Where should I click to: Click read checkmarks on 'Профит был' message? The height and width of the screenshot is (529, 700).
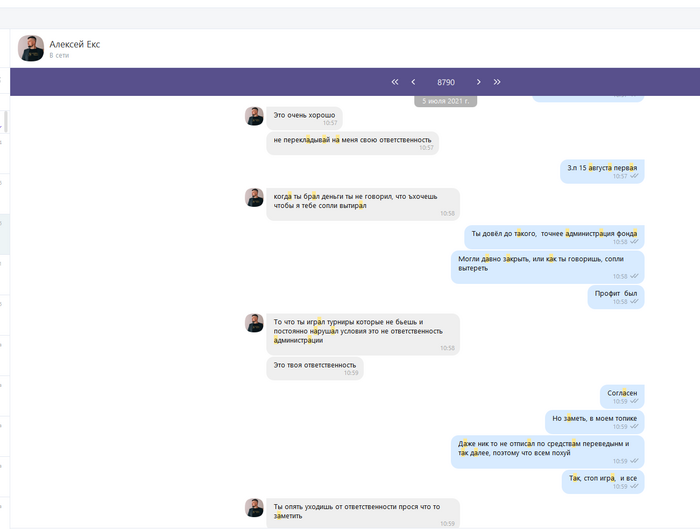(x=634, y=302)
